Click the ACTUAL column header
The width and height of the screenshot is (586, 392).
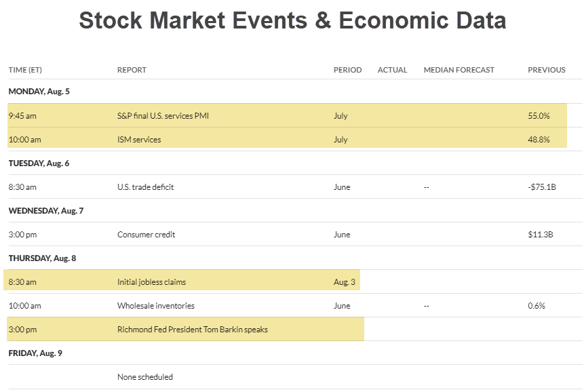click(392, 69)
